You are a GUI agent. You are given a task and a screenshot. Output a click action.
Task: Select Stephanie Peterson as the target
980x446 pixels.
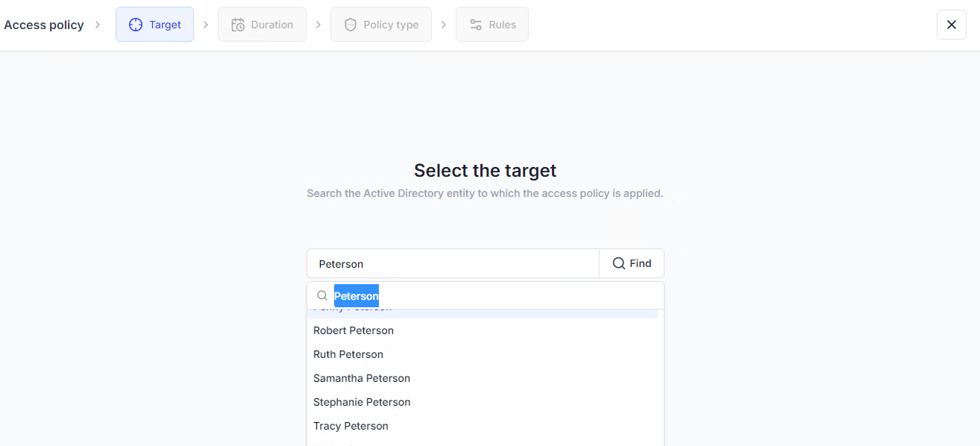[362, 402]
